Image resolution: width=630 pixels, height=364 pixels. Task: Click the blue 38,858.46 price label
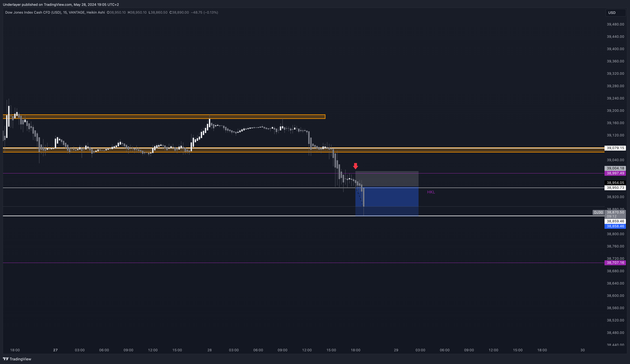[x=615, y=226]
